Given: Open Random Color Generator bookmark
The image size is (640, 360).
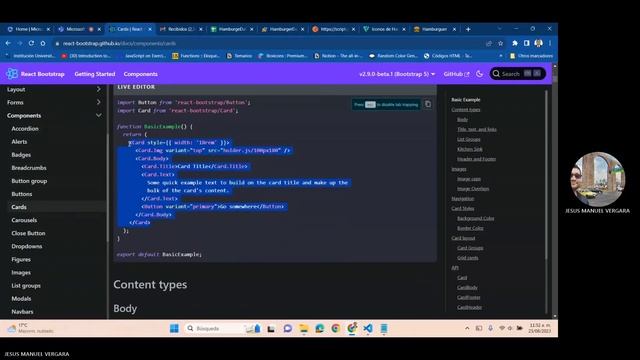Looking at the screenshot, I should (x=393, y=56).
